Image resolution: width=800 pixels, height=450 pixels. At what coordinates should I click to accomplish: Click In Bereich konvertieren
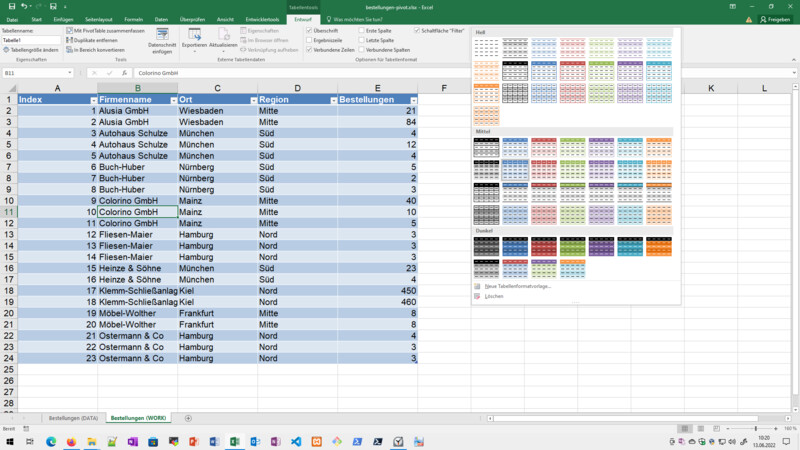pyautogui.click(x=95, y=50)
